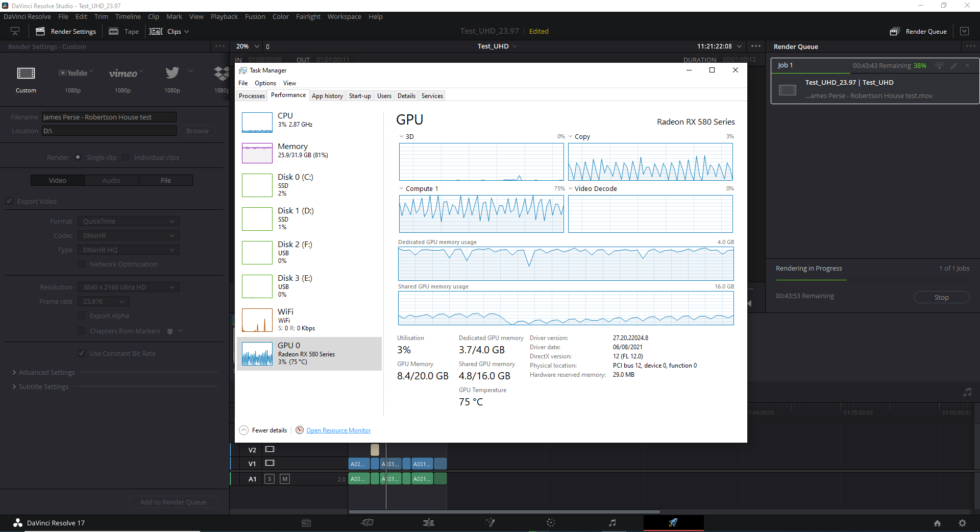The width and height of the screenshot is (980, 532).
Task: Switch to the Audio settings tab
Action: (111, 180)
